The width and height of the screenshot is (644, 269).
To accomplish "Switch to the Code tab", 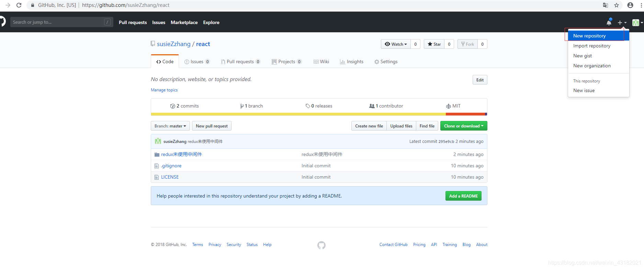I will pyautogui.click(x=165, y=61).
